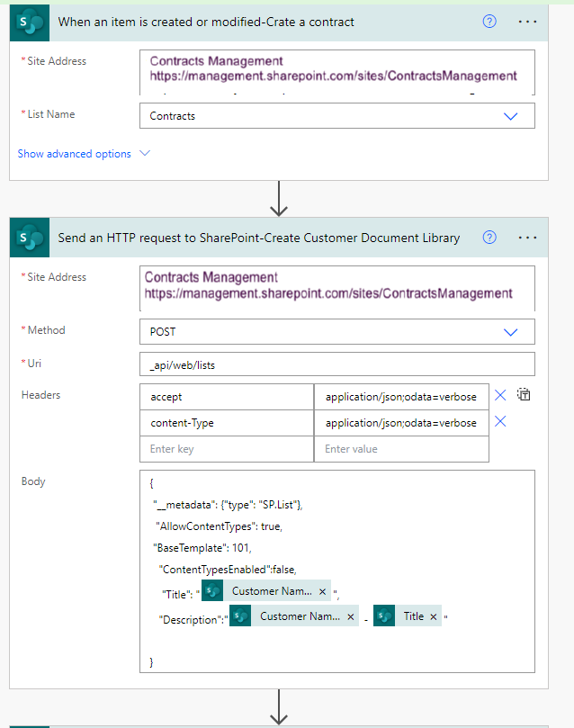574x728 pixels.
Task: Remove the Customer Name token from Title
Action: click(322, 591)
